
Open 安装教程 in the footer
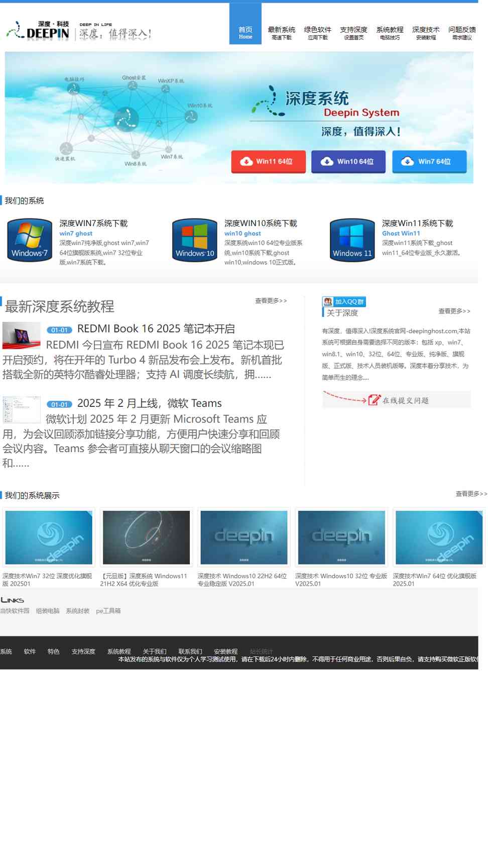[226, 652]
